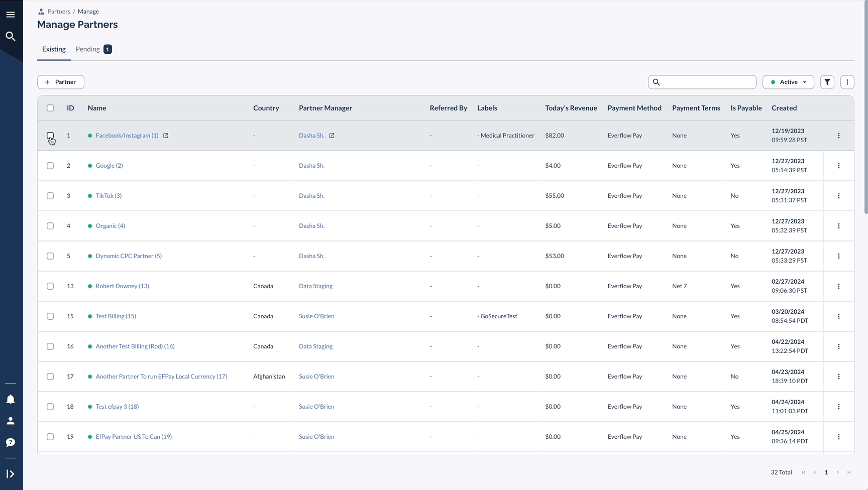Open row actions for Another Test Billing (Rod)

[839, 346]
